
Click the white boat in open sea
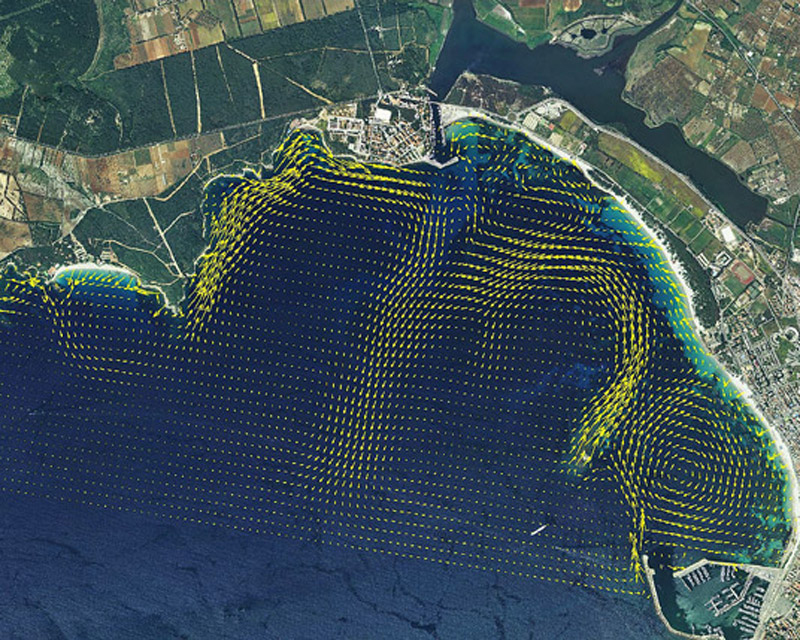[x=539, y=529]
